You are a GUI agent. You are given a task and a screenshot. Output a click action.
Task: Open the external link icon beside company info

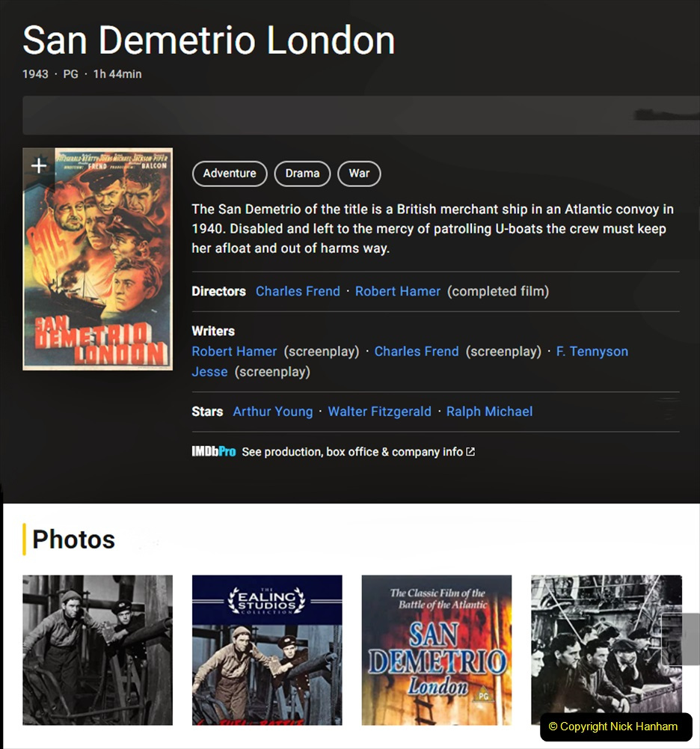470,452
